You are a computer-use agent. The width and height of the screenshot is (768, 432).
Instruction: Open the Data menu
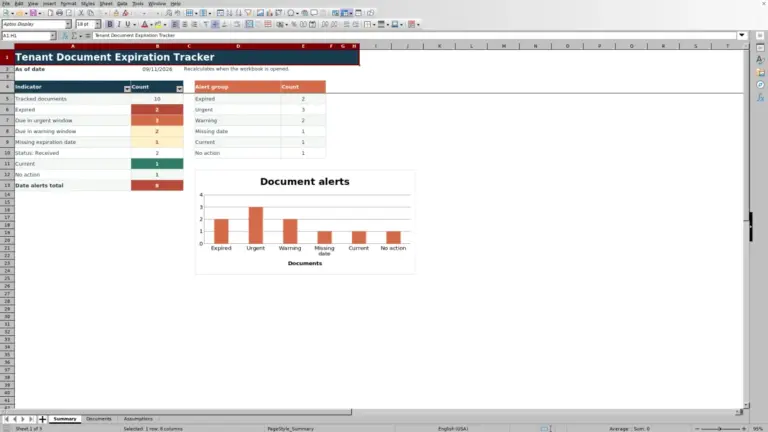pyautogui.click(x=122, y=3)
